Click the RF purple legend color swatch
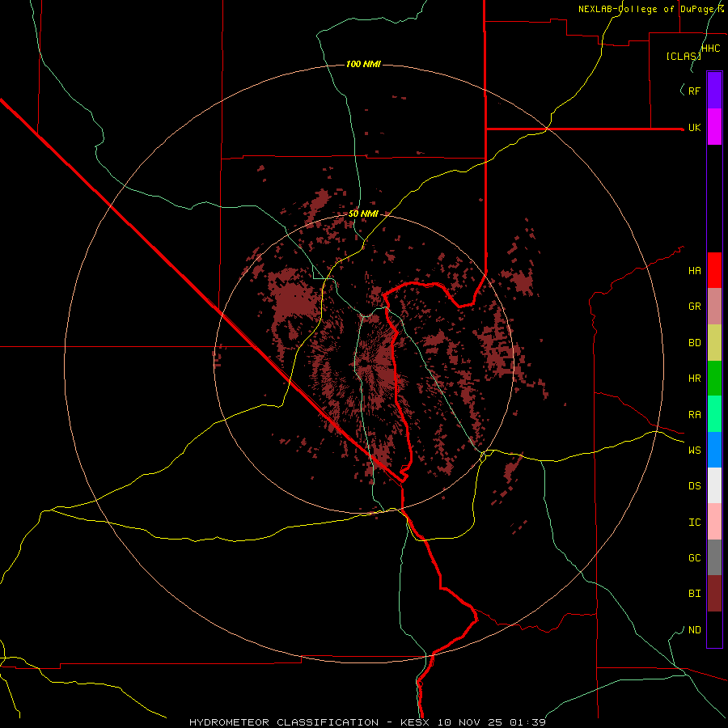 pos(714,91)
